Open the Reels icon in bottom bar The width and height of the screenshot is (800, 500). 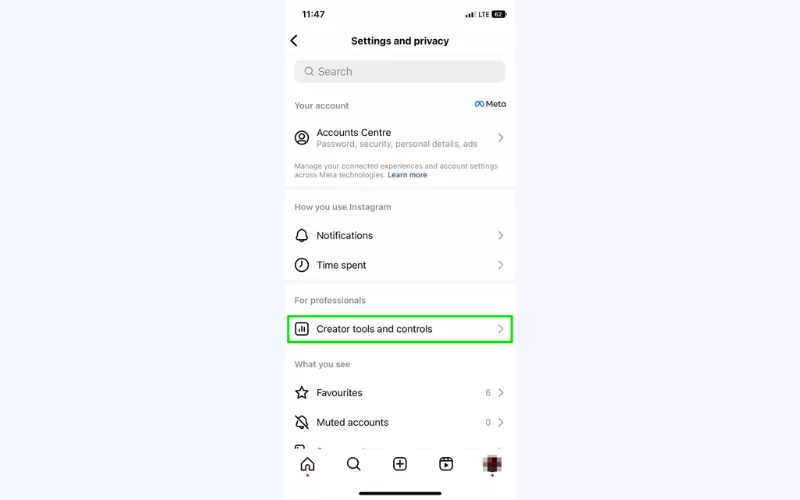pyautogui.click(x=446, y=464)
